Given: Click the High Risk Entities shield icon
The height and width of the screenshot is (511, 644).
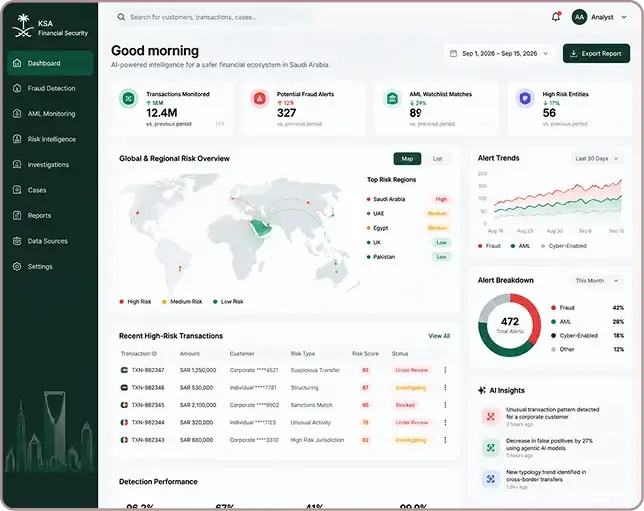Looking at the screenshot, I should 525,99.
